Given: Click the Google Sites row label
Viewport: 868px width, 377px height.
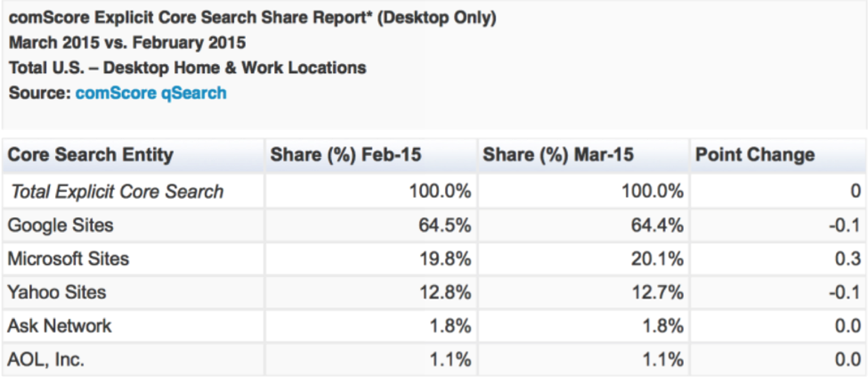Looking at the screenshot, I should [x=60, y=225].
